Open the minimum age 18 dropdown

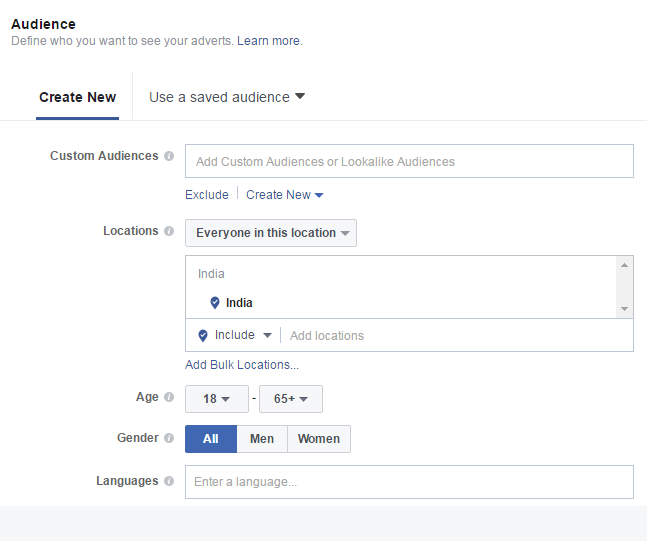[217, 399]
